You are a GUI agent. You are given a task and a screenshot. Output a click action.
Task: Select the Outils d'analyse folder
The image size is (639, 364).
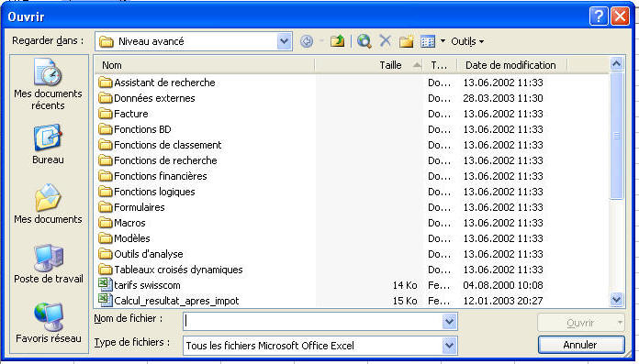(x=141, y=254)
